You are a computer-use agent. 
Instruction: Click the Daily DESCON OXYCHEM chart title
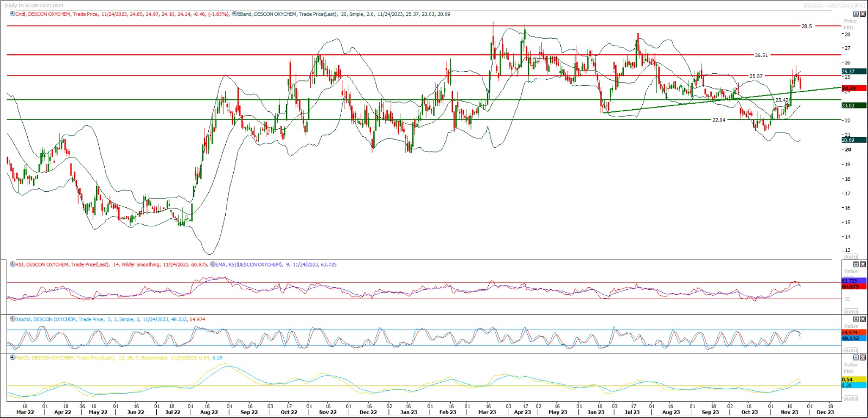click(x=34, y=5)
